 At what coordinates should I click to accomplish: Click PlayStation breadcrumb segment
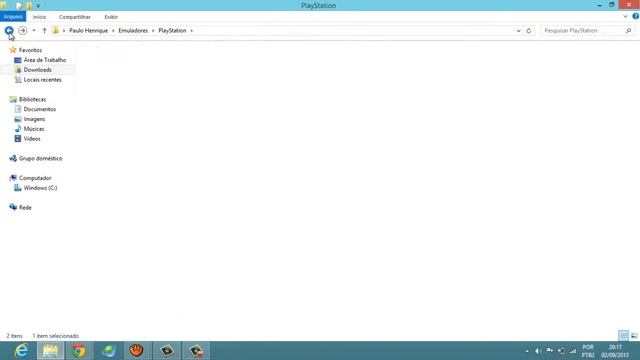pos(172,31)
